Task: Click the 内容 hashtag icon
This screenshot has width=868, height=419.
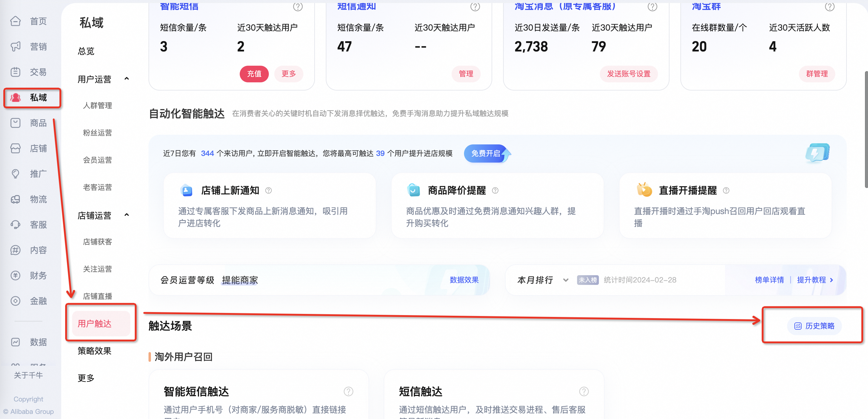Action: pos(15,250)
